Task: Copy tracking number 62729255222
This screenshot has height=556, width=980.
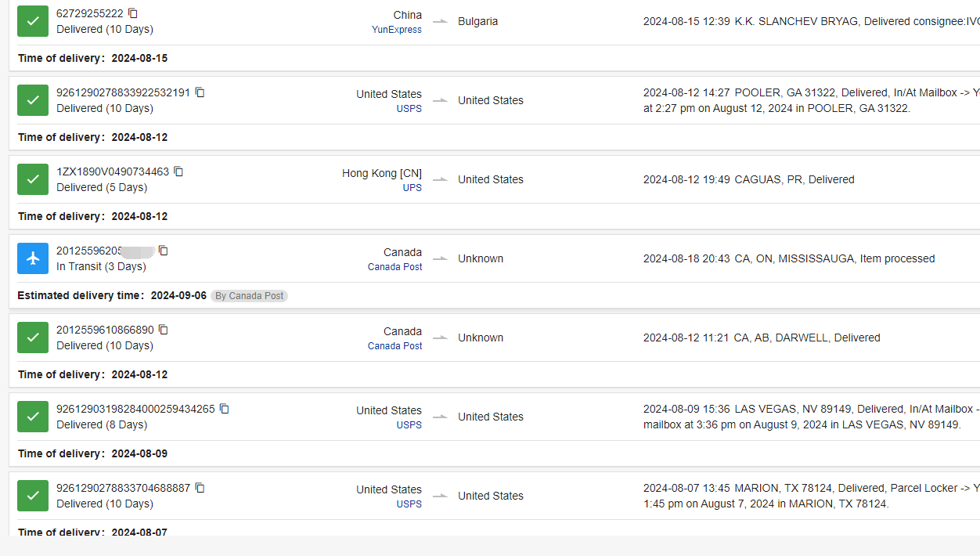Action: pos(133,13)
